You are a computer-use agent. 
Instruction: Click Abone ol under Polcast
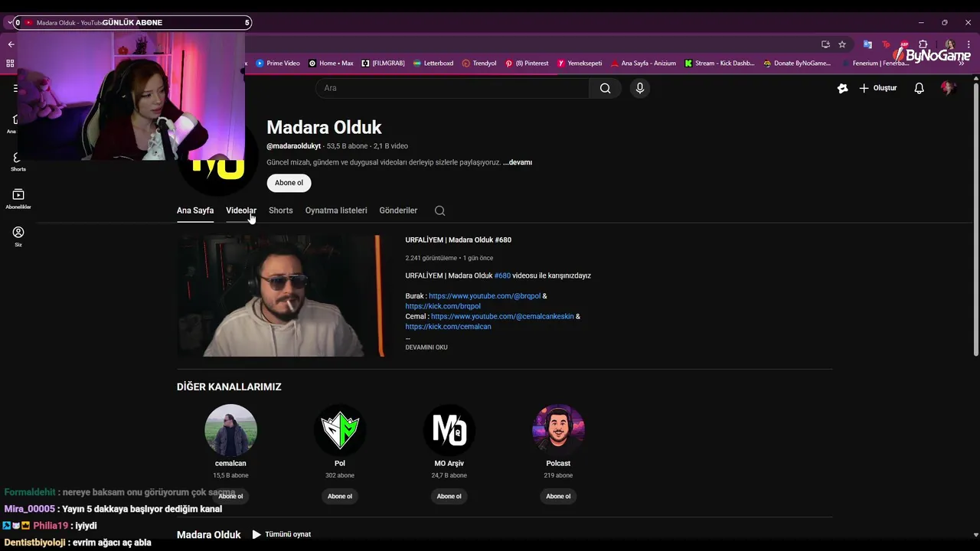click(558, 496)
